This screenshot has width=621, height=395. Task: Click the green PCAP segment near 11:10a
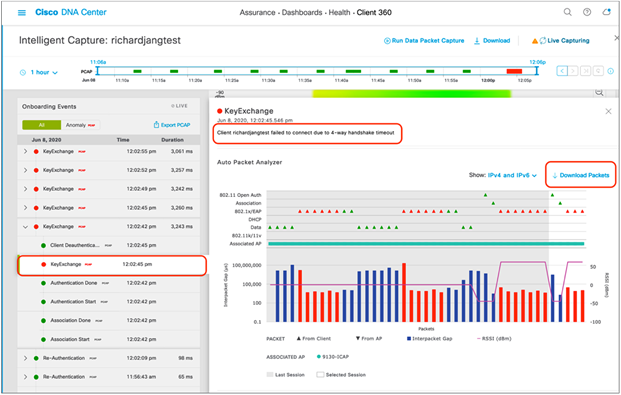pyautogui.click(x=137, y=71)
